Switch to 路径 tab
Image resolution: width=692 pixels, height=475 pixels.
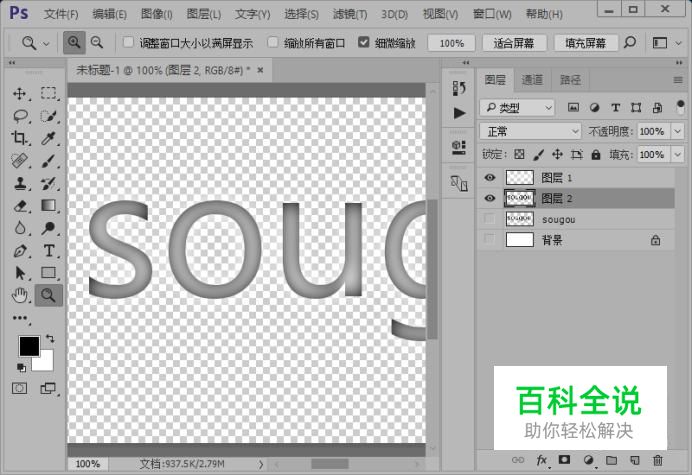tap(570, 79)
